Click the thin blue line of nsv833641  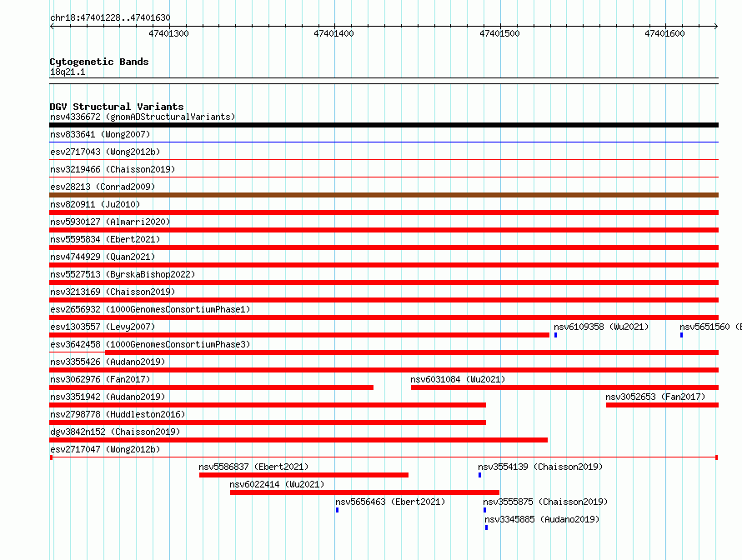tap(384, 142)
